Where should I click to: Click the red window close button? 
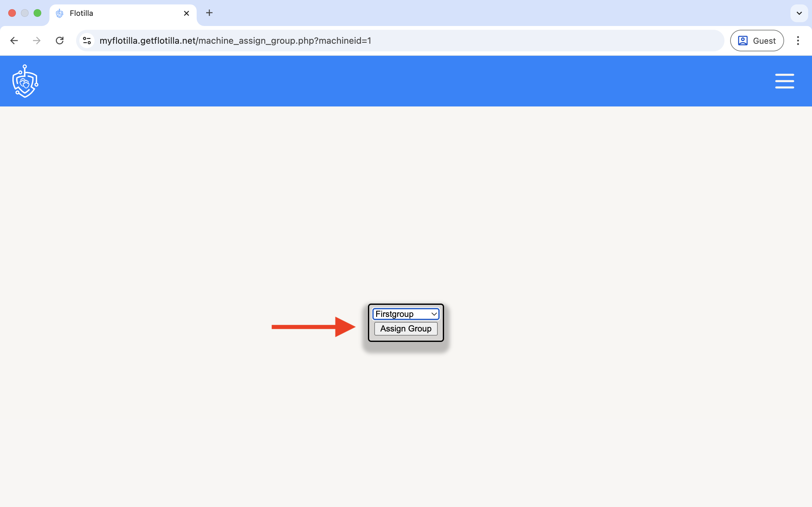tap(12, 13)
